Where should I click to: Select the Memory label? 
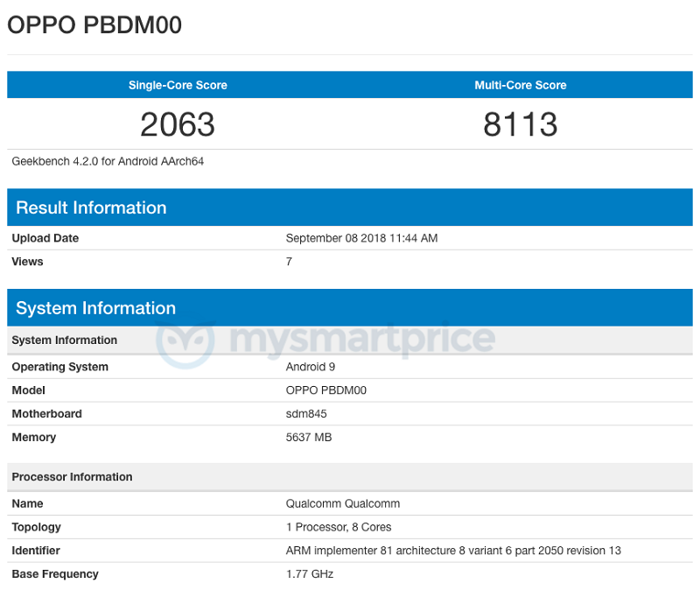point(33,438)
